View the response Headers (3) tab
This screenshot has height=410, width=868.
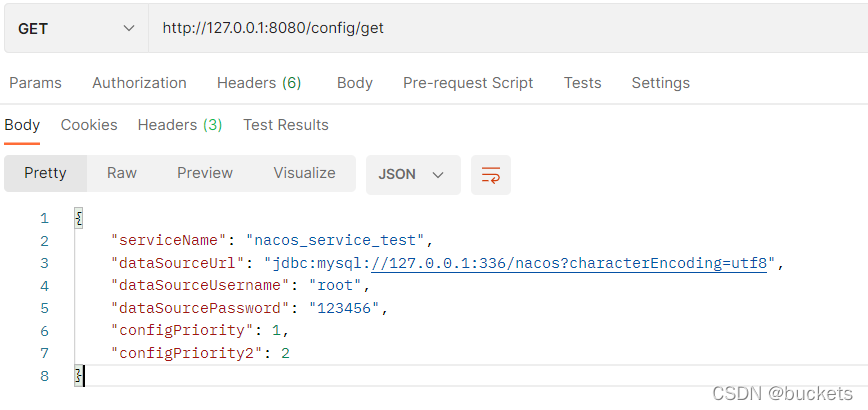pyautogui.click(x=180, y=125)
